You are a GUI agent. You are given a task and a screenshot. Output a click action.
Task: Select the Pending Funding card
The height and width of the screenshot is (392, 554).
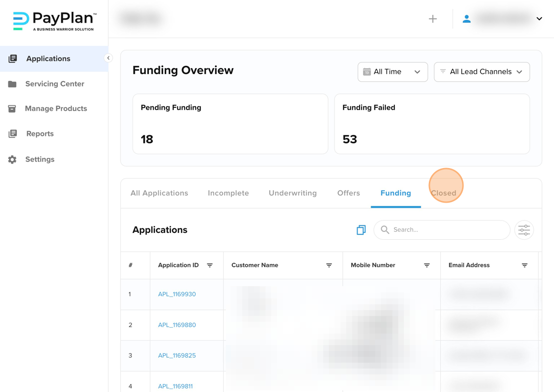[230, 124]
